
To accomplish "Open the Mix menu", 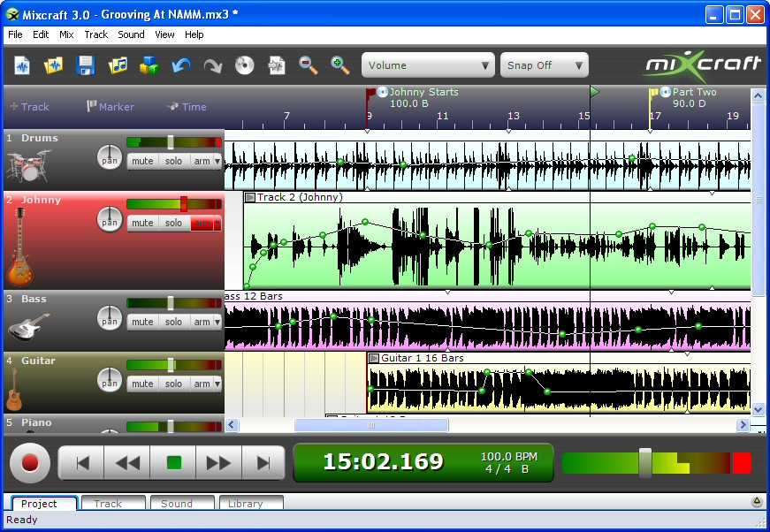I will coord(66,34).
